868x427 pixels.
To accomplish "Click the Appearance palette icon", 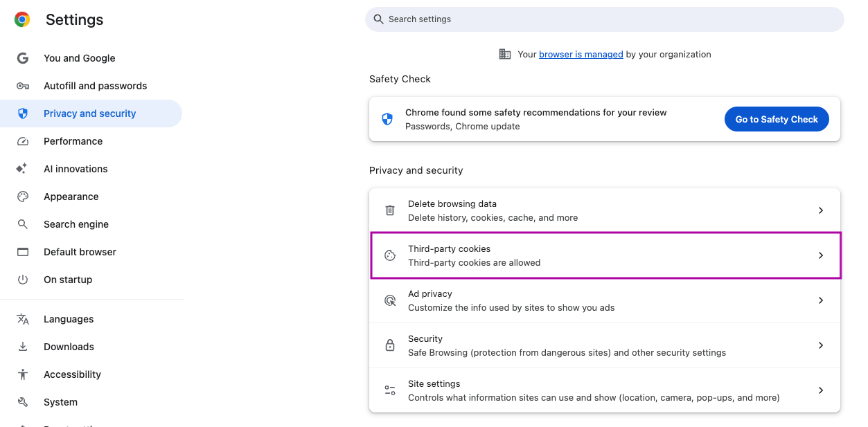I will [23, 197].
